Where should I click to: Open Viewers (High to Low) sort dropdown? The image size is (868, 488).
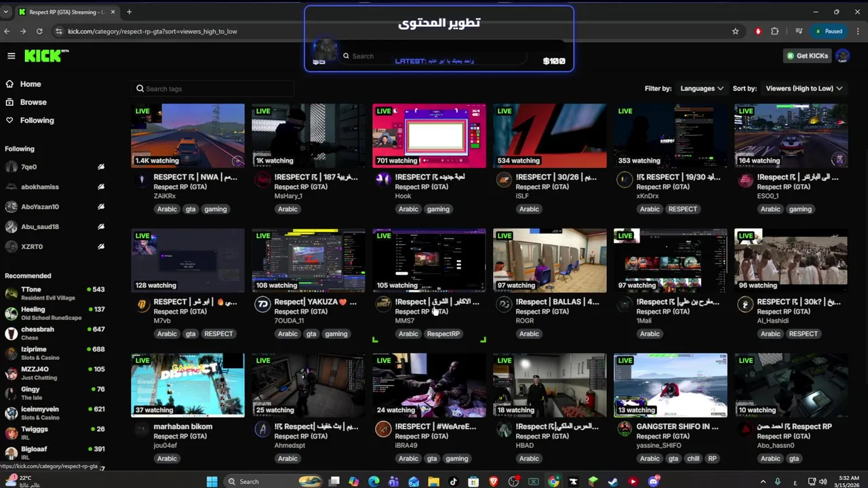click(804, 88)
